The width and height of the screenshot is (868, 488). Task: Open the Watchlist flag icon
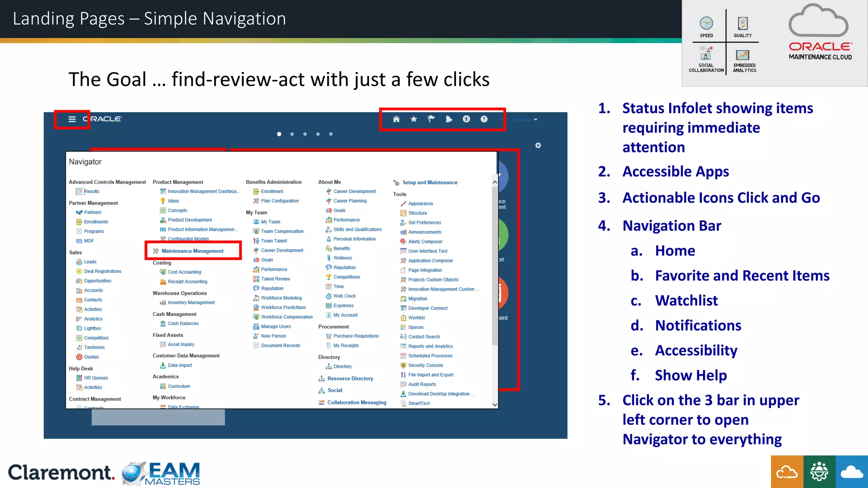coord(431,119)
